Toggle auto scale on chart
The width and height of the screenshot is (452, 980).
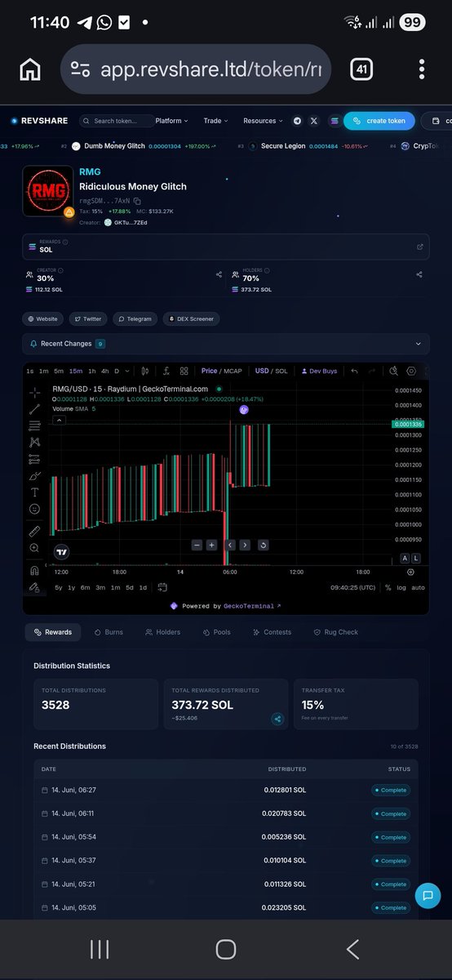pos(418,587)
